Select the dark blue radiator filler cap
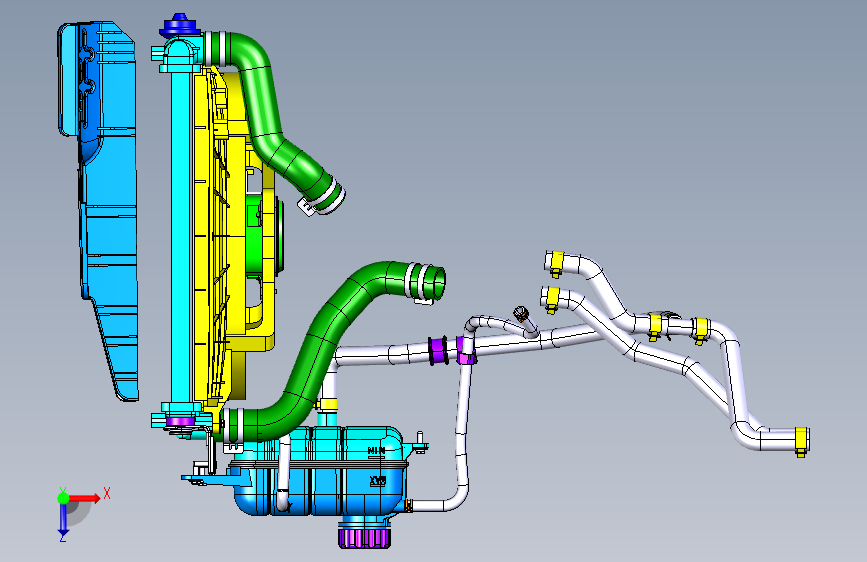The height and width of the screenshot is (562, 867). [x=178, y=25]
